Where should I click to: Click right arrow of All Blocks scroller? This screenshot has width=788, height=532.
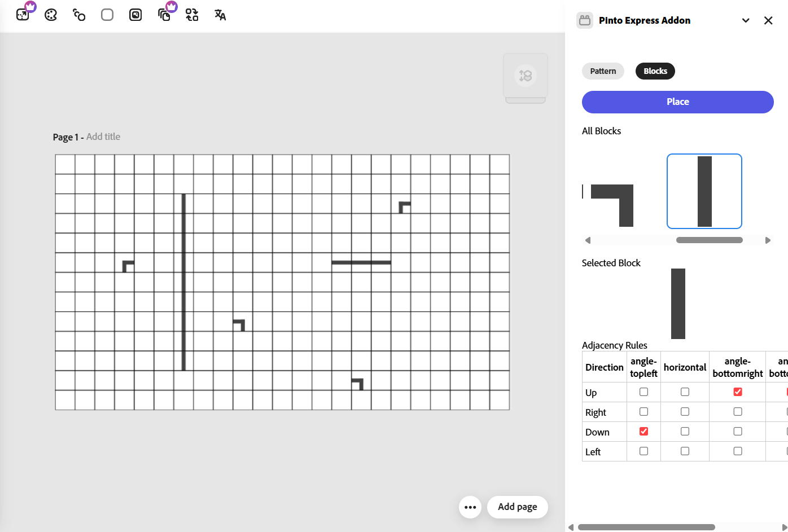tap(768, 240)
